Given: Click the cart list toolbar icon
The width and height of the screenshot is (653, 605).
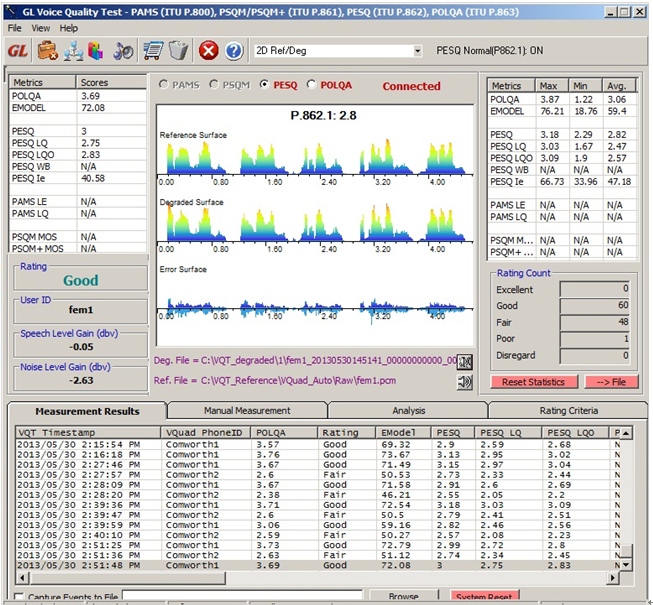Looking at the screenshot, I should 153,51.
